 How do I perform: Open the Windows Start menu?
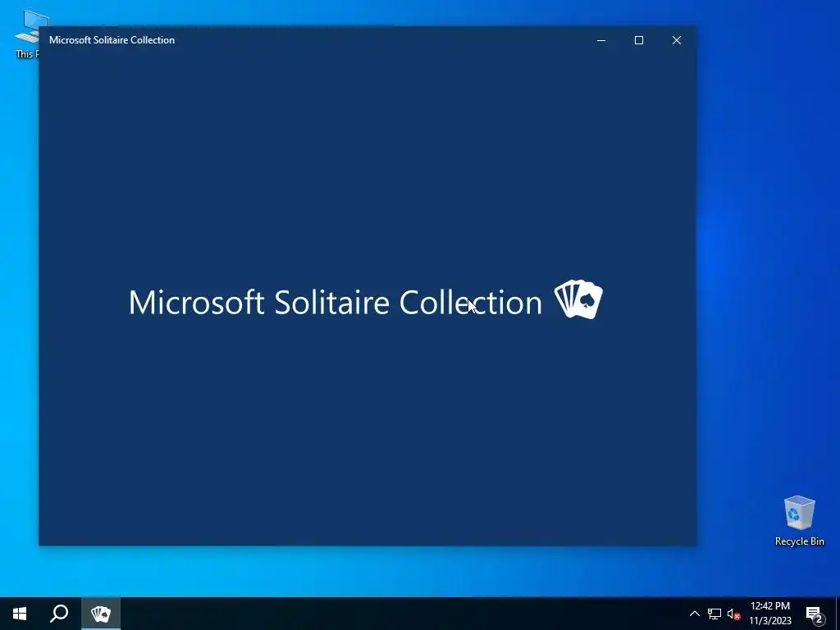20,614
